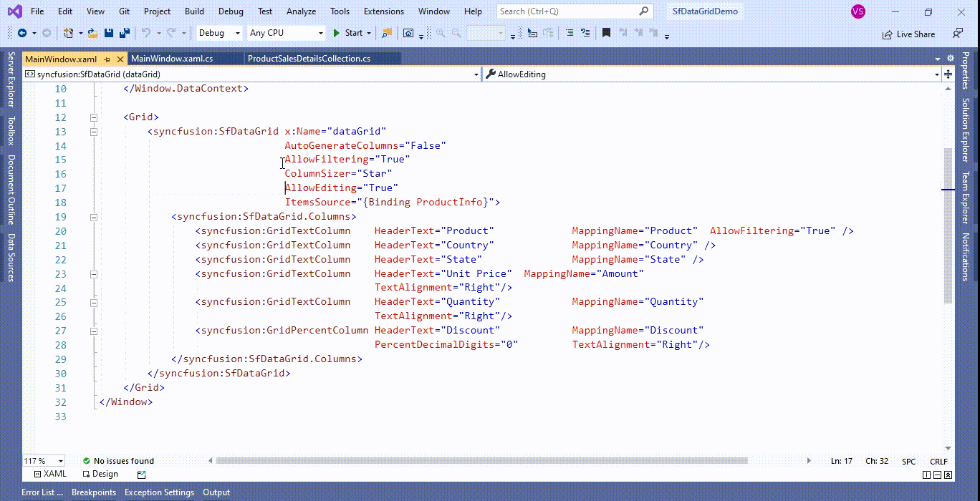Image resolution: width=980 pixels, height=501 pixels.
Task: Click the Send Feedback icon
Action: click(x=959, y=34)
